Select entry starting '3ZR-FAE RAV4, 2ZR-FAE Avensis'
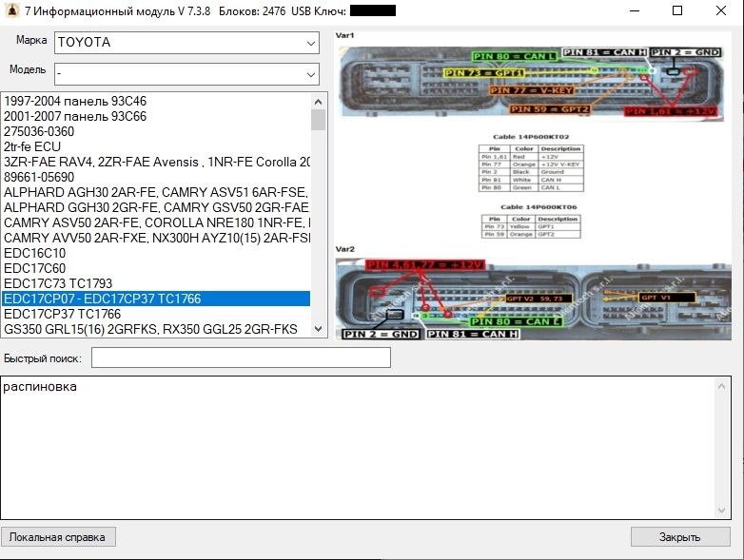 (x=156, y=162)
